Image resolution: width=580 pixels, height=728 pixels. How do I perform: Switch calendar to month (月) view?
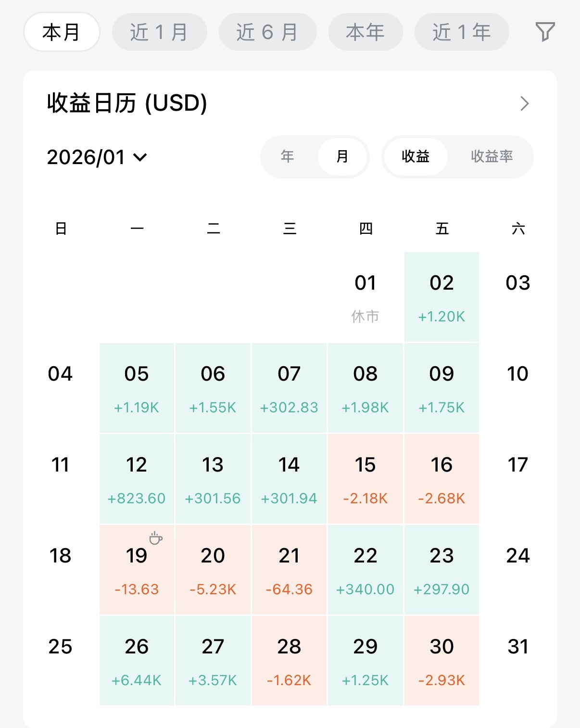[x=342, y=156]
